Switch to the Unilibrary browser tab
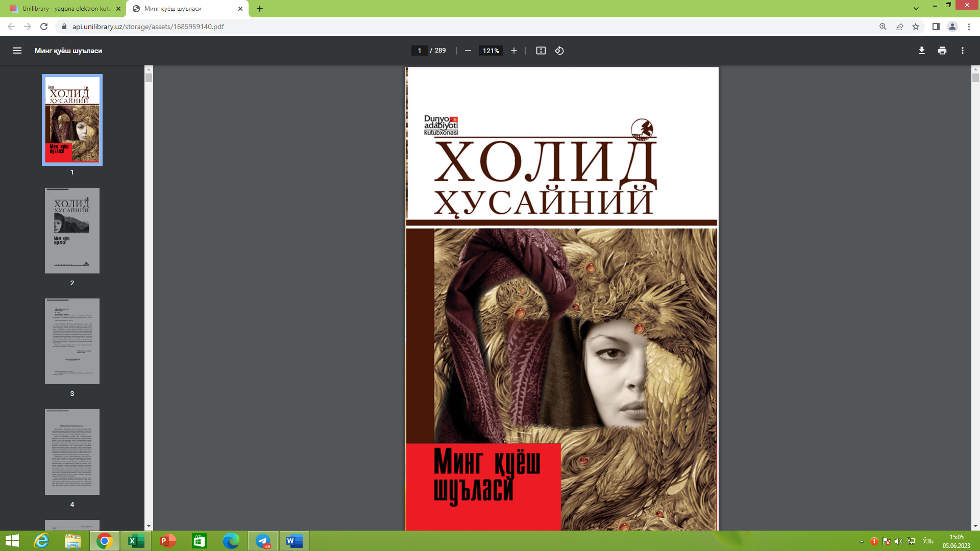980x551 pixels. [61, 9]
